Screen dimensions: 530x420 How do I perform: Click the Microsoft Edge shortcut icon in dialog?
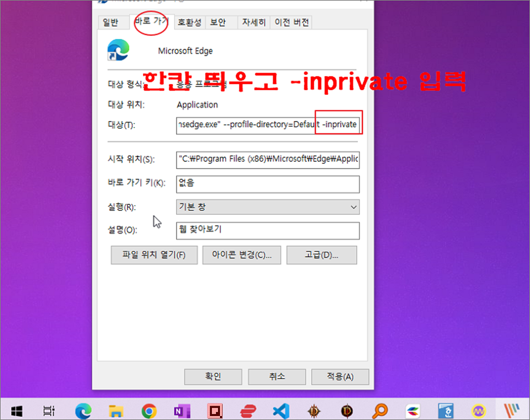click(x=118, y=50)
